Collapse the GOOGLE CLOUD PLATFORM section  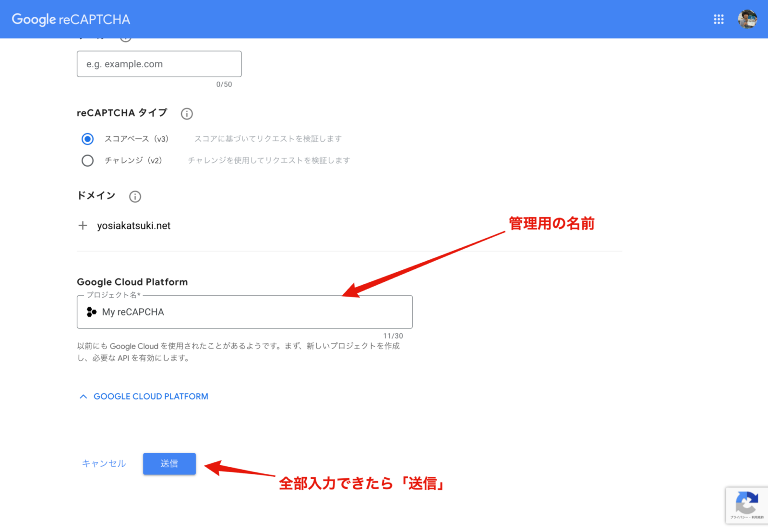pos(144,397)
